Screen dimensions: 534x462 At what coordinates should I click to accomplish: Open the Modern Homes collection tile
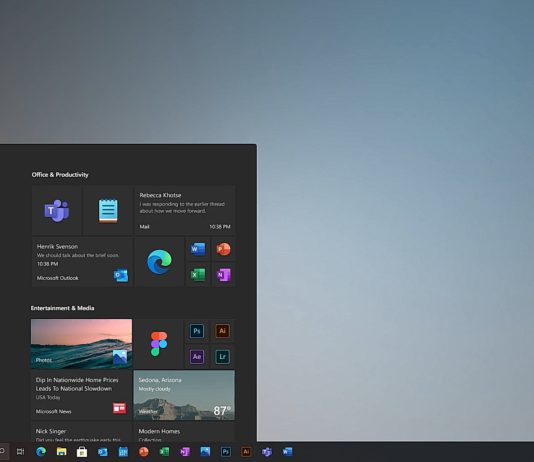tap(184, 432)
